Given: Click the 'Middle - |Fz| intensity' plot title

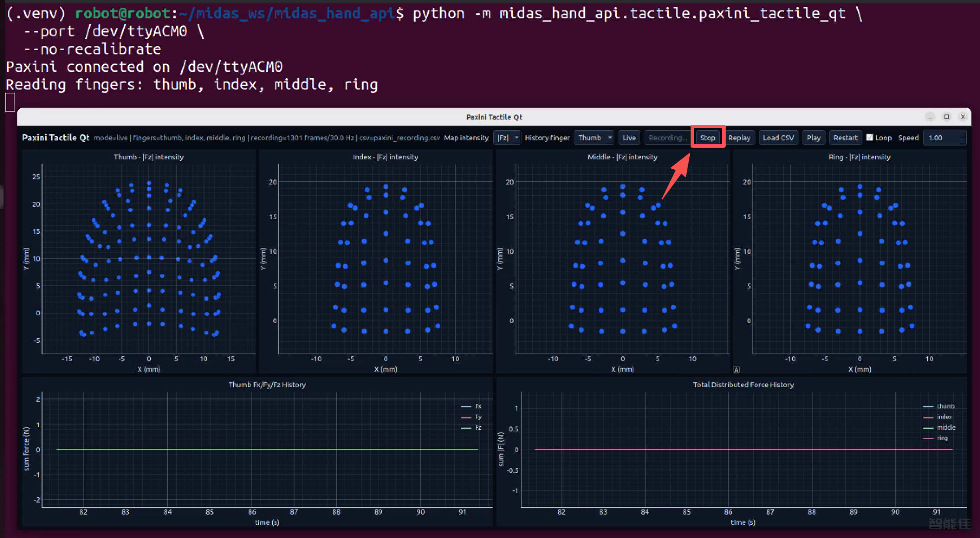Looking at the screenshot, I should click(622, 157).
